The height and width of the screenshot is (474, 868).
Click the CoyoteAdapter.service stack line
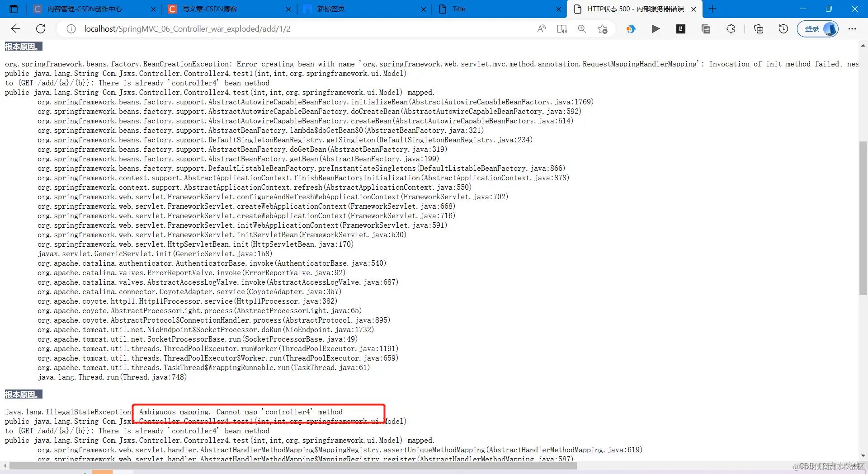click(x=189, y=291)
